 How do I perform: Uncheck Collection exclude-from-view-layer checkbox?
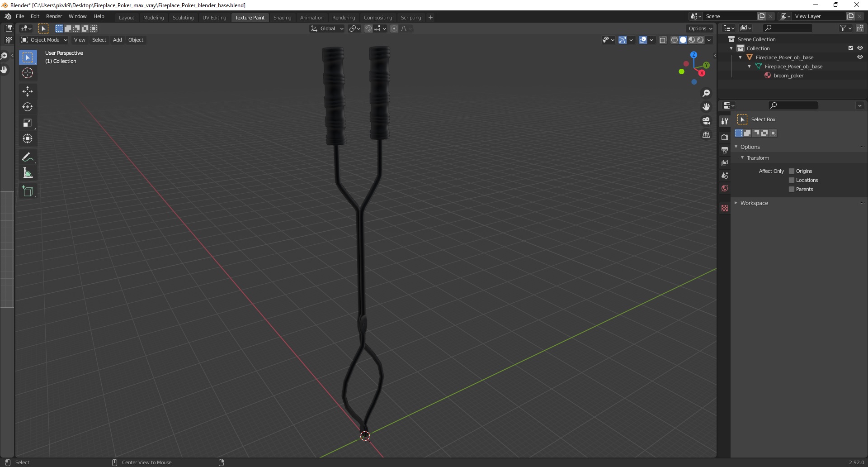click(x=851, y=48)
